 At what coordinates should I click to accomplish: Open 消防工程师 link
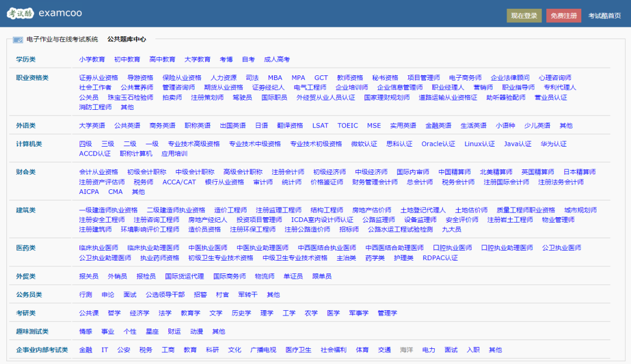[x=95, y=107]
